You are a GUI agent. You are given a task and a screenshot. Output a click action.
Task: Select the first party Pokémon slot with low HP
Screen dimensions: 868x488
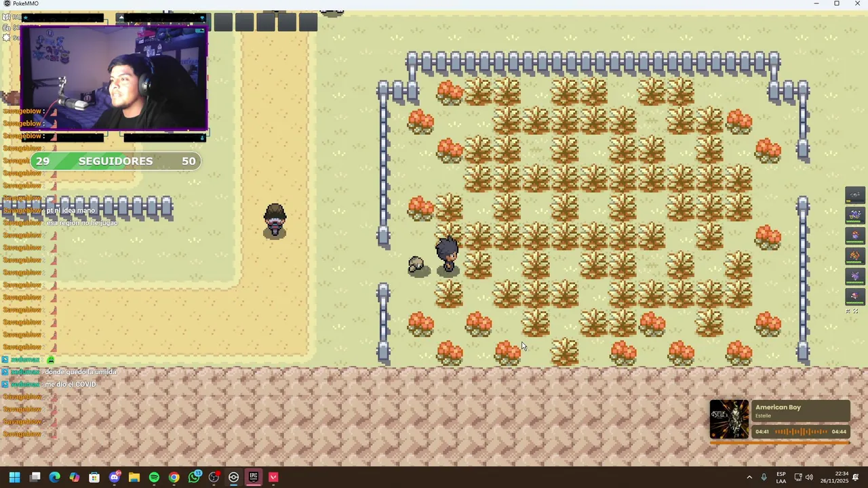(854, 196)
